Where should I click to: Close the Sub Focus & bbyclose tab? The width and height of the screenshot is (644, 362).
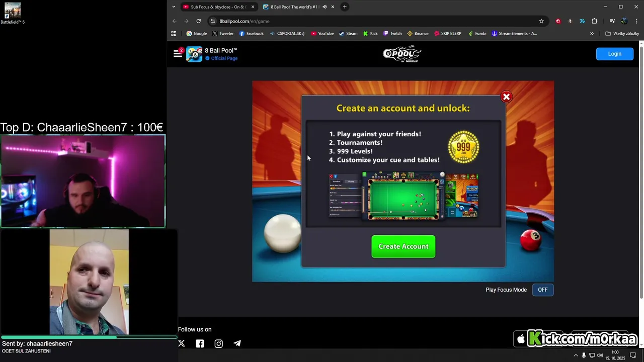pyautogui.click(x=253, y=7)
